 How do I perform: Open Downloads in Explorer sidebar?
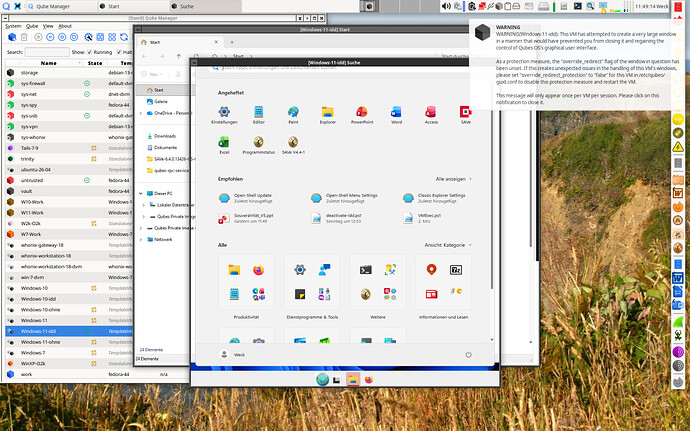click(x=161, y=136)
